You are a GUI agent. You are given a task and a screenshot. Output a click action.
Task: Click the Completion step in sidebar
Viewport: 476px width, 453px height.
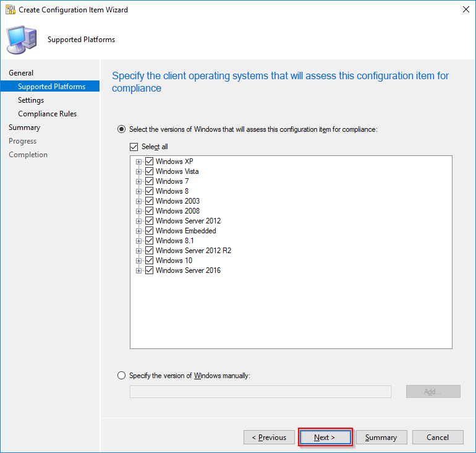tap(28, 155)
